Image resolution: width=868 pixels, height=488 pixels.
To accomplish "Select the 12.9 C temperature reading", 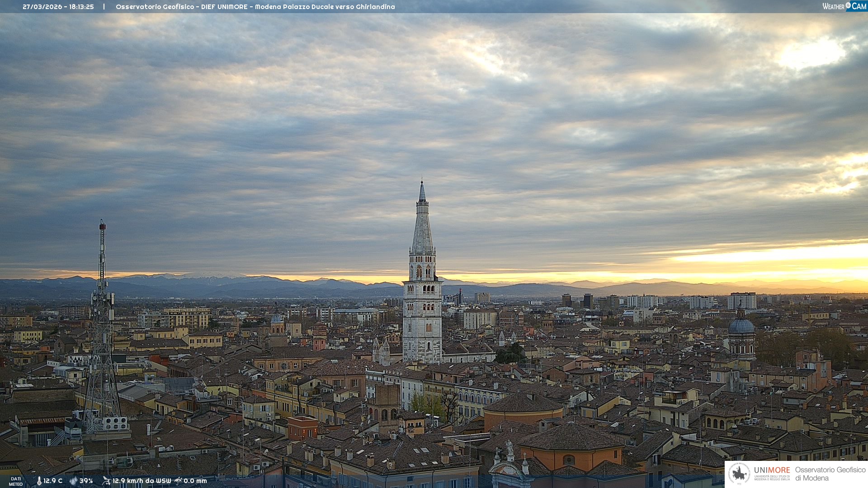I will [x=53, y=481].
